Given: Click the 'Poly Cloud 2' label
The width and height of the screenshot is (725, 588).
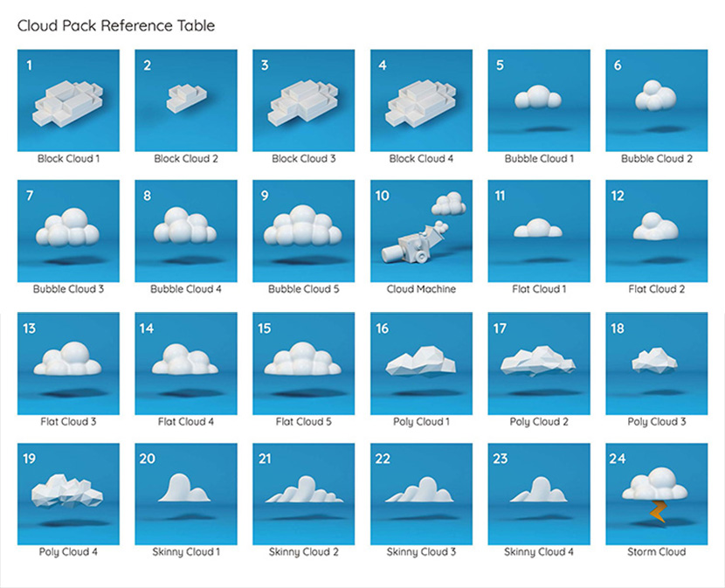Looking at the screenshot, I should tap(539, 422).
